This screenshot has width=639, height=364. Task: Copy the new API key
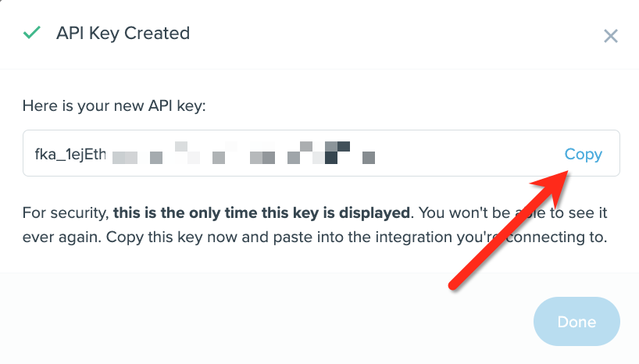(584, 154)
